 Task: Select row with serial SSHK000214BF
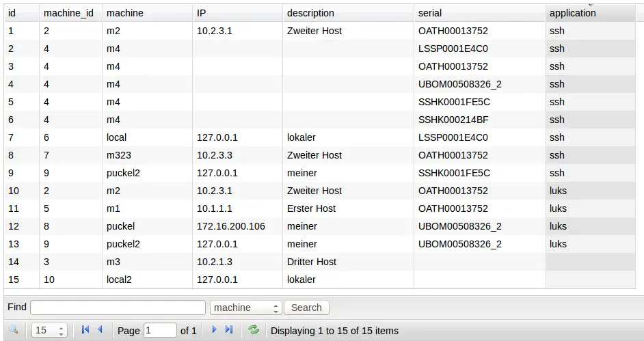point(319,120)
